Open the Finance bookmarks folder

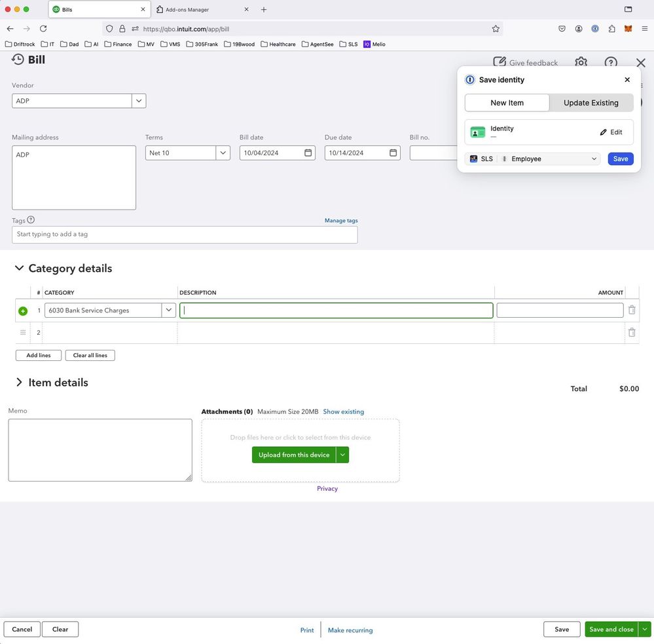[118, 44]
